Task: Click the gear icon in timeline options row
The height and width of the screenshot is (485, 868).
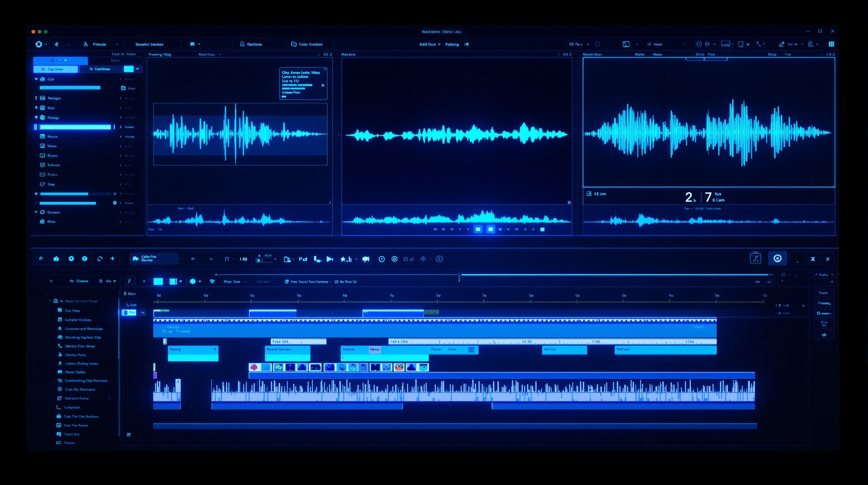Action: tap(193, 281)
